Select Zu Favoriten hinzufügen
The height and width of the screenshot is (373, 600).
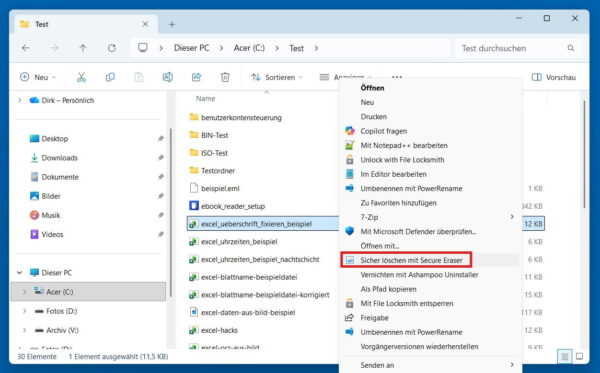click(x=398, y=203)
